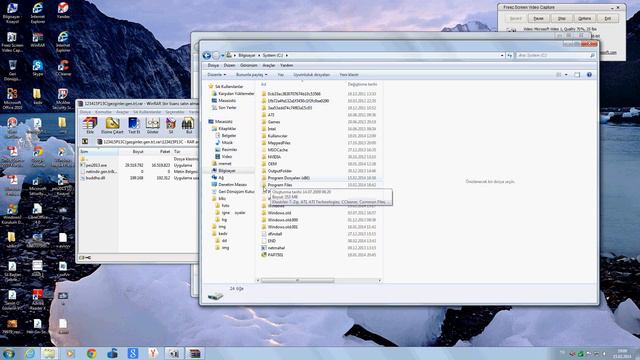Open the address bar history dropdown in Explorer
Image resolution: width=640 pixels, height=360 pixels.
[x=502, y=55]
